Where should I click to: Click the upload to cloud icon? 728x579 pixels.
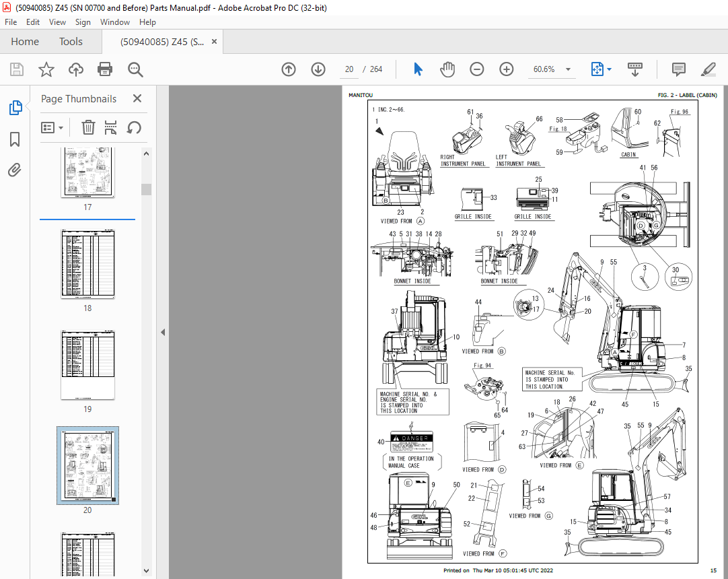(x=75, y=70)
